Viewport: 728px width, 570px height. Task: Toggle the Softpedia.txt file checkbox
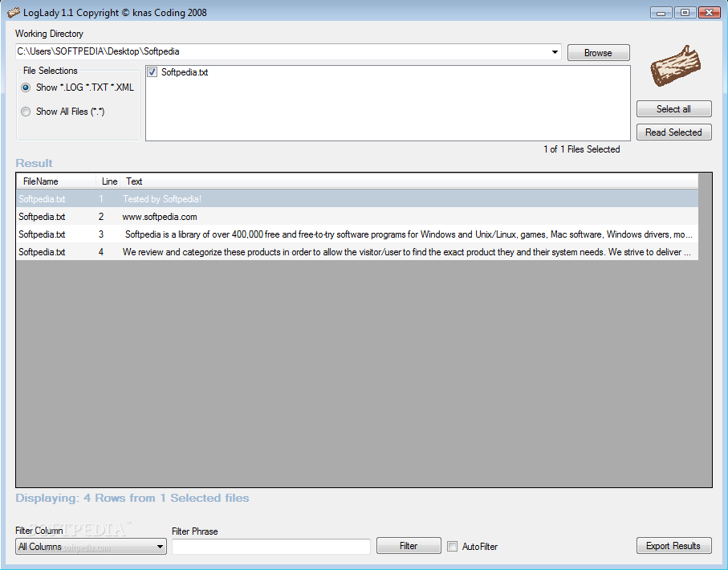pos(152,72)
